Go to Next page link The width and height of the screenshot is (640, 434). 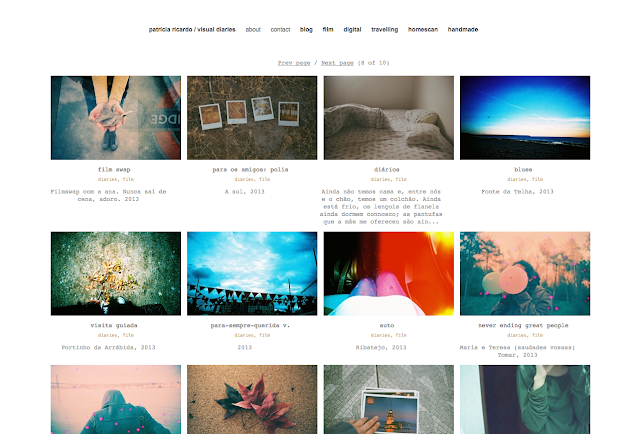coord(337,63)
